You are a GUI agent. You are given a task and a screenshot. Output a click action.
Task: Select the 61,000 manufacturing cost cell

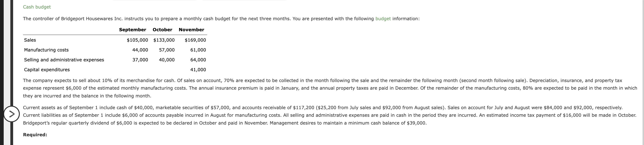198,50
